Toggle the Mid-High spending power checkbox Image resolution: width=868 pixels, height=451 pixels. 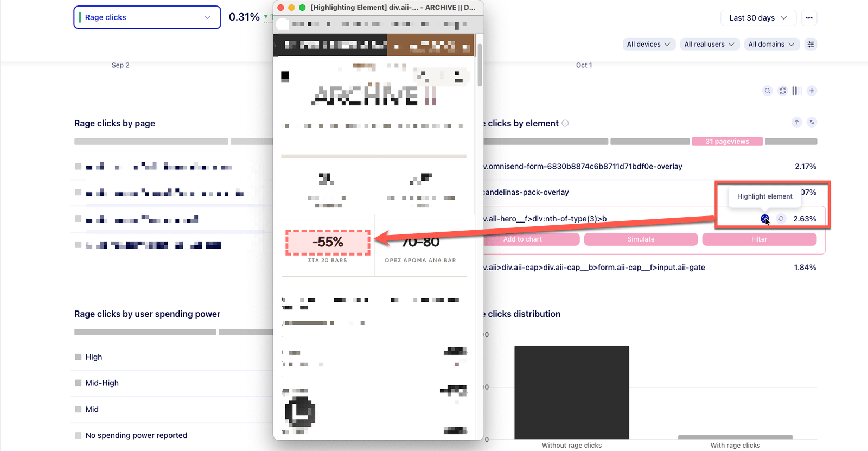(x=78, y=383)
